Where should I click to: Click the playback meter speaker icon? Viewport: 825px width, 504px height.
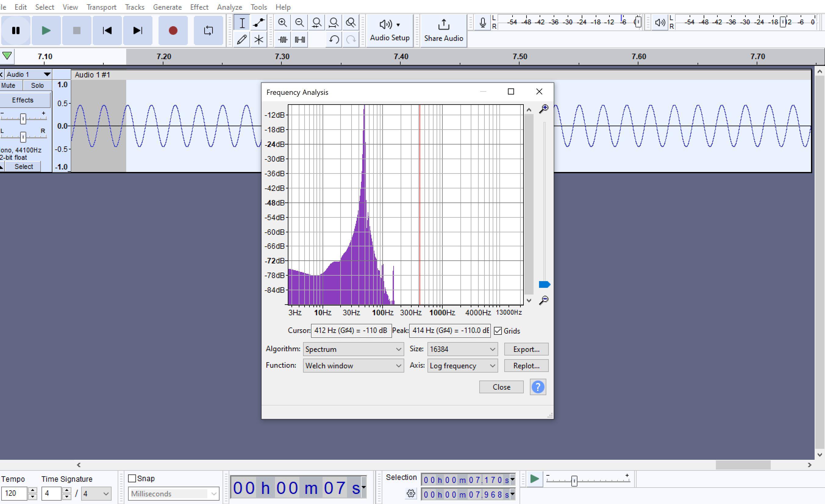pos(660,23)
